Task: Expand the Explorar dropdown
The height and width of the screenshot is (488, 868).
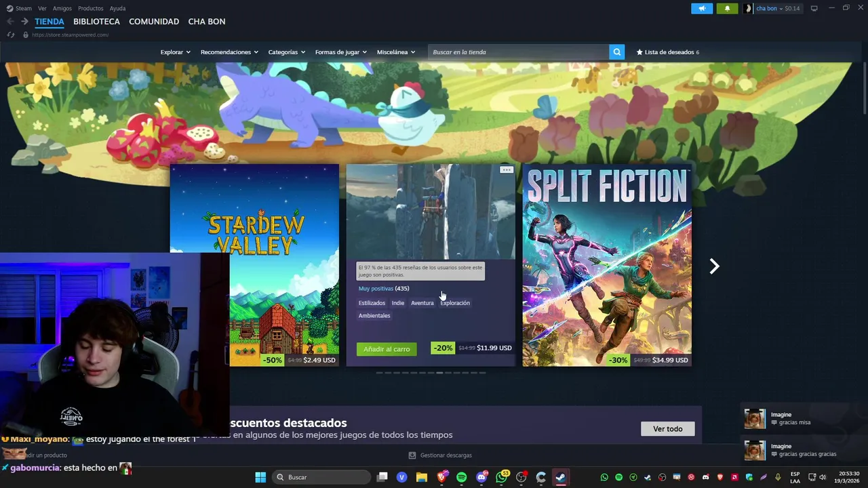Action: (x=176, y=52)
